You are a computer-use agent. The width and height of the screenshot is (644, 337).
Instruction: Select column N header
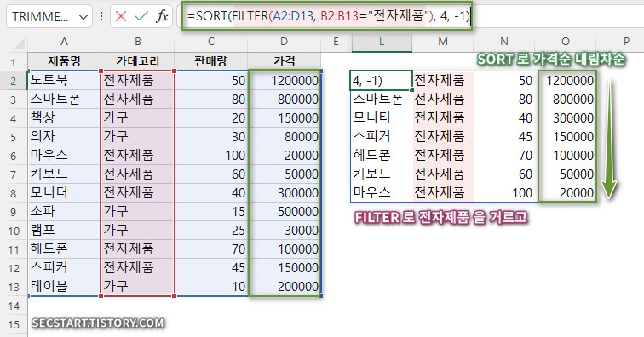[504, 42]
